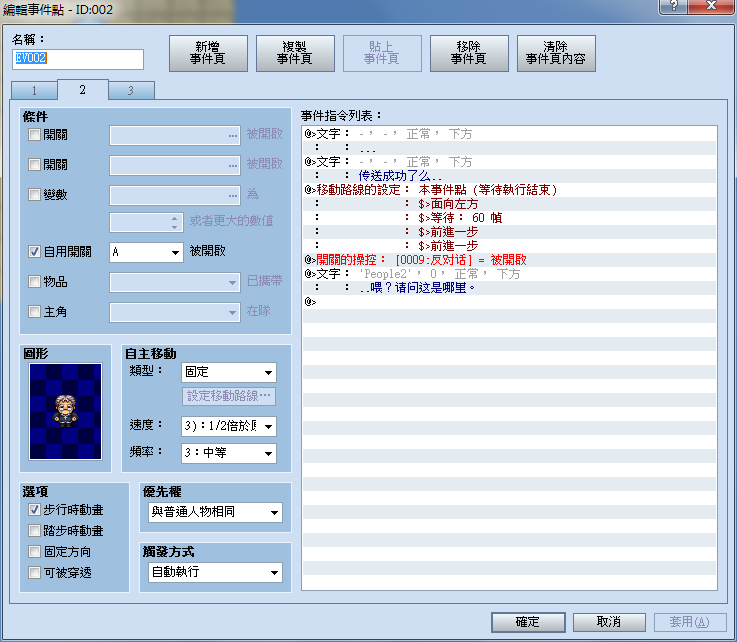This screenshot has height=642, width=737.
Task: Select the $>等待: 60 幀 line
Action: pos(510,218)
